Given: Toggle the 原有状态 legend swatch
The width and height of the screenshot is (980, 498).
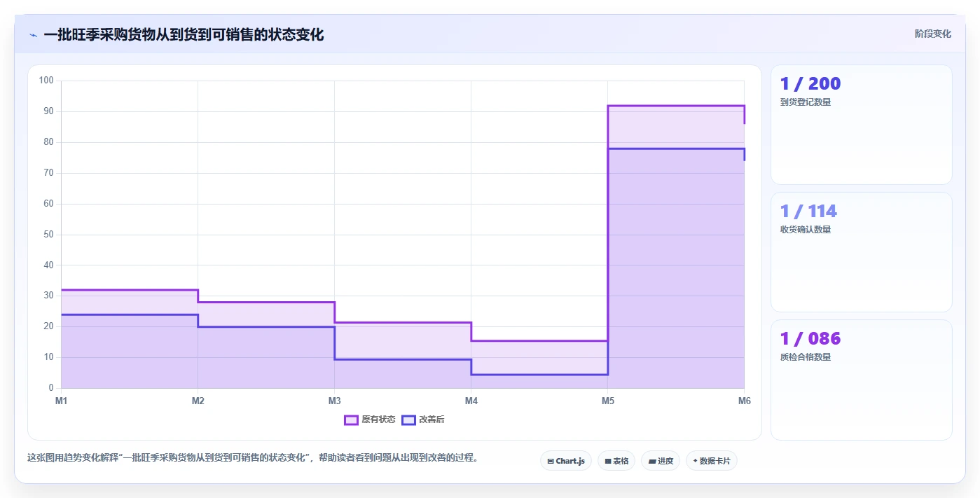Looking at the screenshot, I should [351, 420].
